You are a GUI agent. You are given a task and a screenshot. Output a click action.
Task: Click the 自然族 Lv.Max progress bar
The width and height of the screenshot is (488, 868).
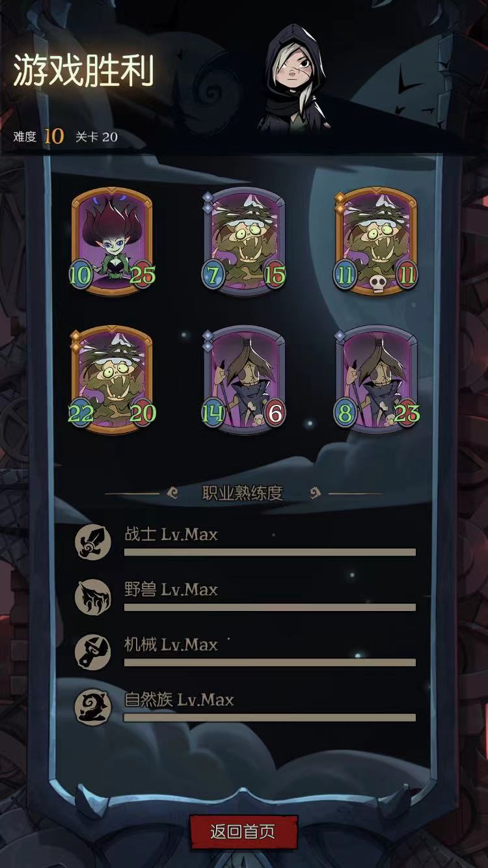coord(269,718)
